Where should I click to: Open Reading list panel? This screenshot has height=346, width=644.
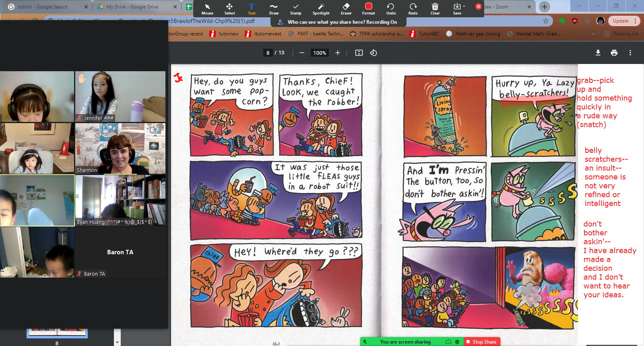point(621,34)
